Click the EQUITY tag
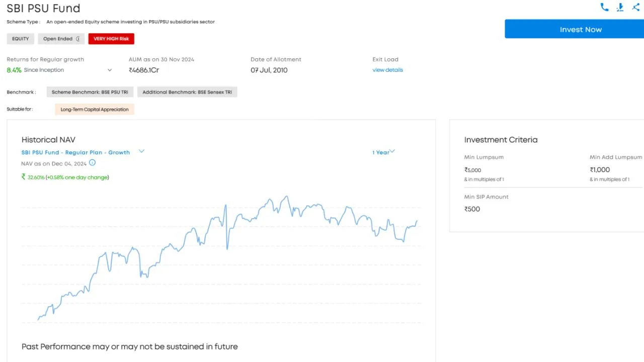 coord(21,39)
